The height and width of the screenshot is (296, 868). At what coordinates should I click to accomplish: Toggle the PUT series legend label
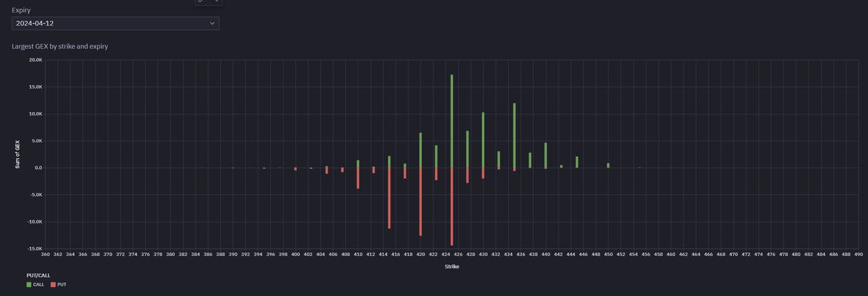62,284
